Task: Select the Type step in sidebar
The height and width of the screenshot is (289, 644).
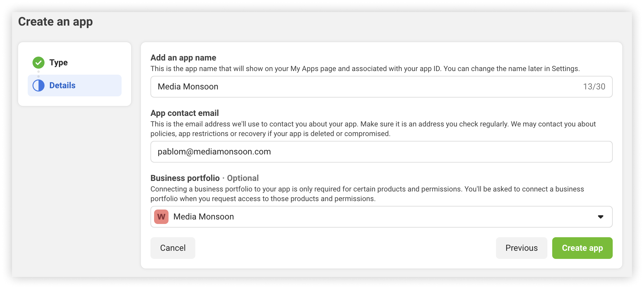Action: pyautogui.click(x=59, y=63)
